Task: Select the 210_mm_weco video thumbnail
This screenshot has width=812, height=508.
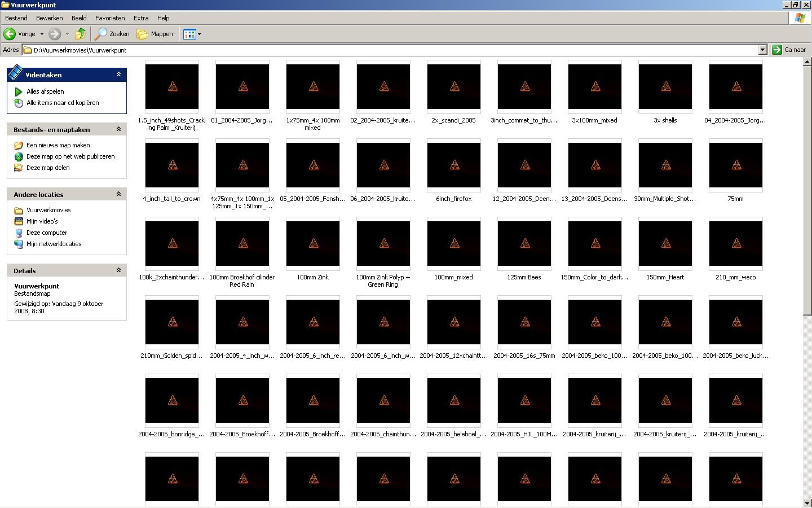Action: pyautogui.click(x=736, y=244)
